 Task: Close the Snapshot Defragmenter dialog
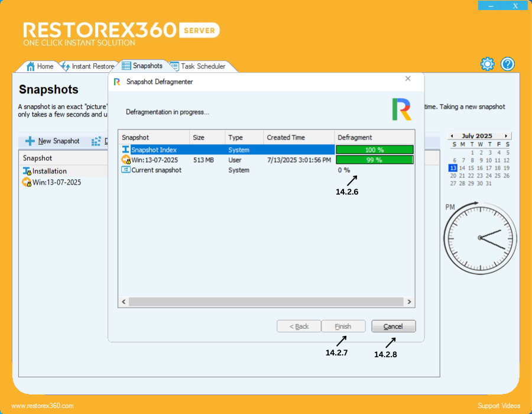[408, 79]
